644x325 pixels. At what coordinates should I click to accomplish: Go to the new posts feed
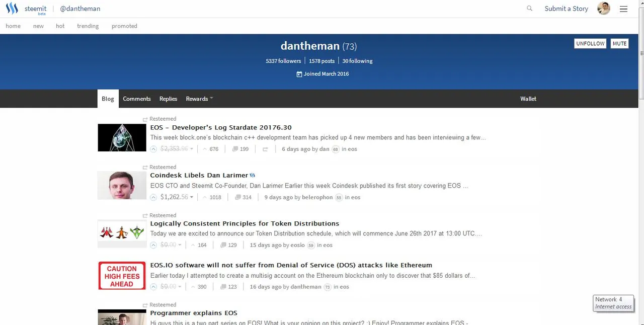[38, 26]
